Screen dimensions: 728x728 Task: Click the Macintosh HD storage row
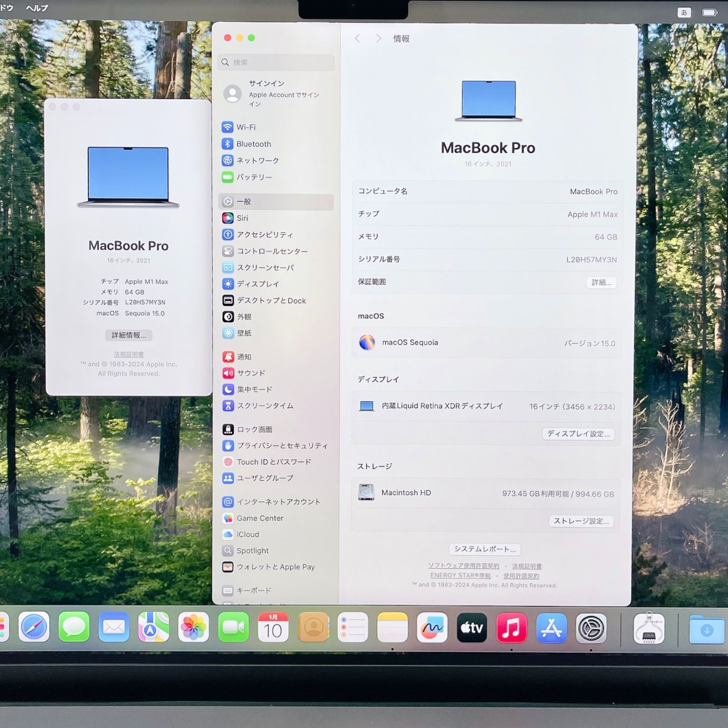click(486, 493)
